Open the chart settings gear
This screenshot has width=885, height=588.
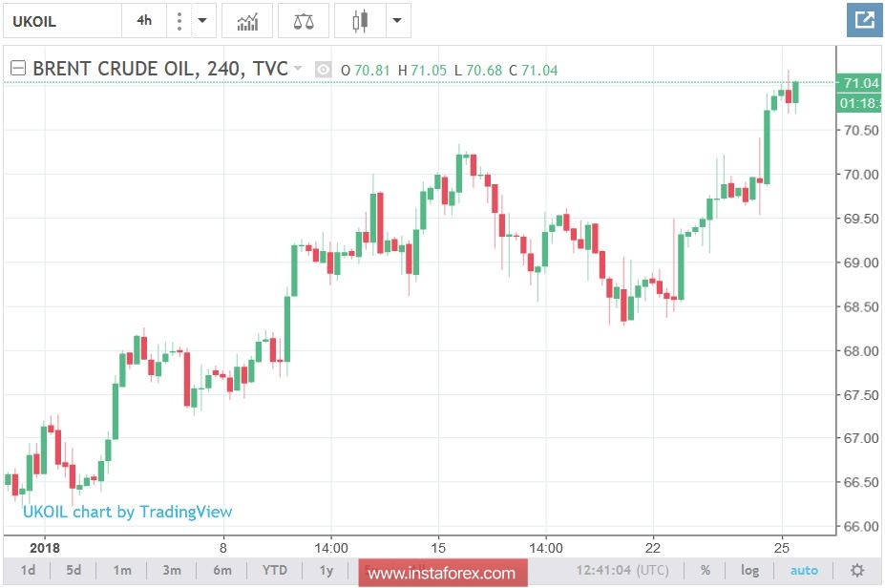856,570
